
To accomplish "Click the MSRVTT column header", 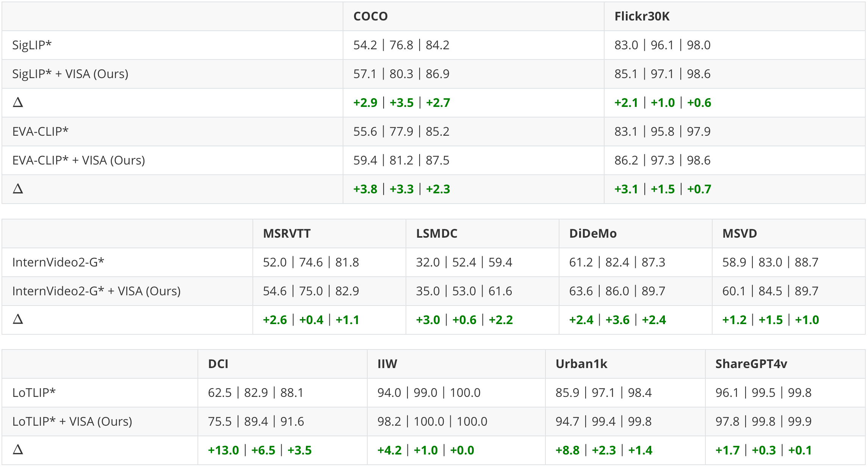I will [x=287, y=233].
